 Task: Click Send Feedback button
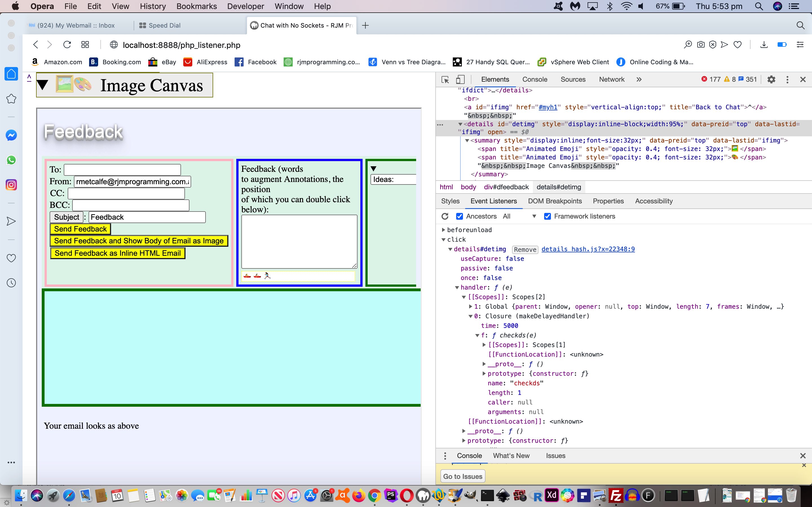point(81,228)
